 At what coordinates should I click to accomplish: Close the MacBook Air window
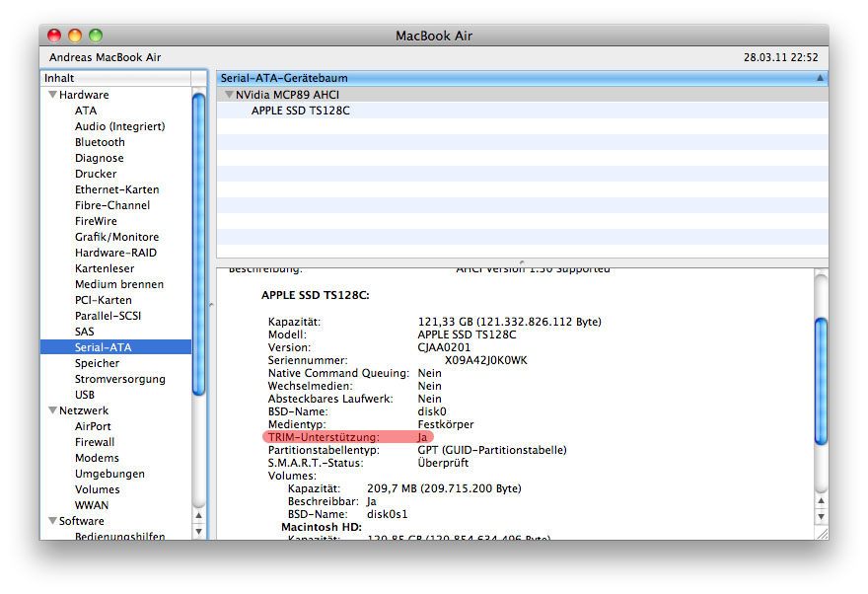point(54,36)
